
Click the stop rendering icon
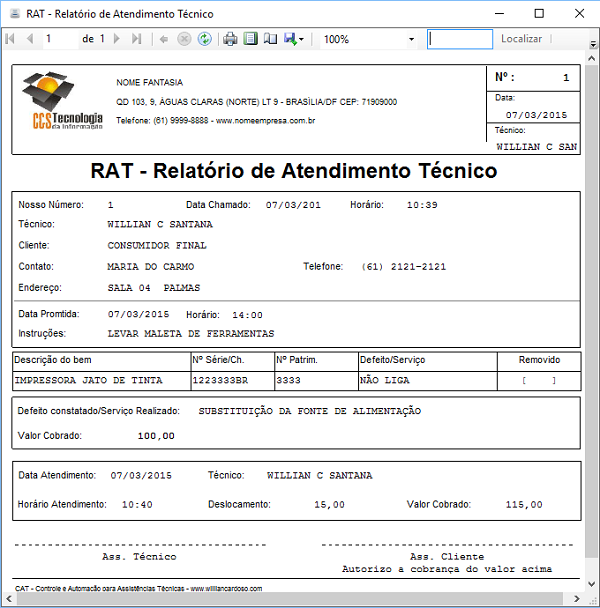[184, 39]
